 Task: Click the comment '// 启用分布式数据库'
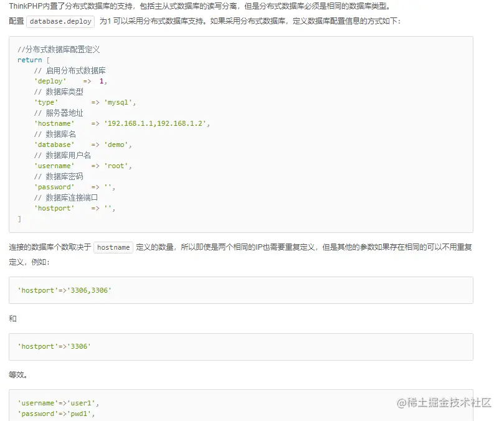(70, 71)
